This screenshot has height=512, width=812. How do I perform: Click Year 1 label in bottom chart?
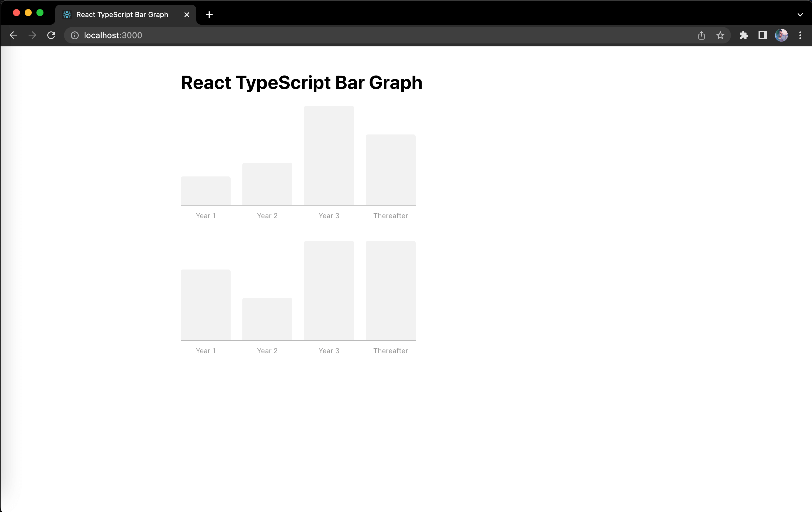(206, 350)
